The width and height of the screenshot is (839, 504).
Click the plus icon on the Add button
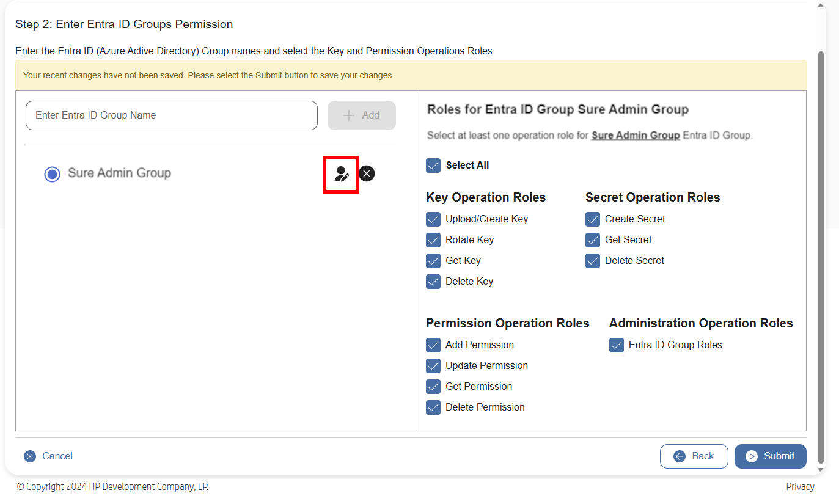(350, 115)
